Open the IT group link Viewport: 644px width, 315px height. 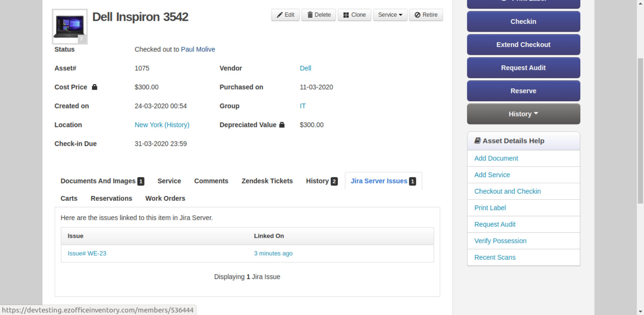(x=302, y=106)
